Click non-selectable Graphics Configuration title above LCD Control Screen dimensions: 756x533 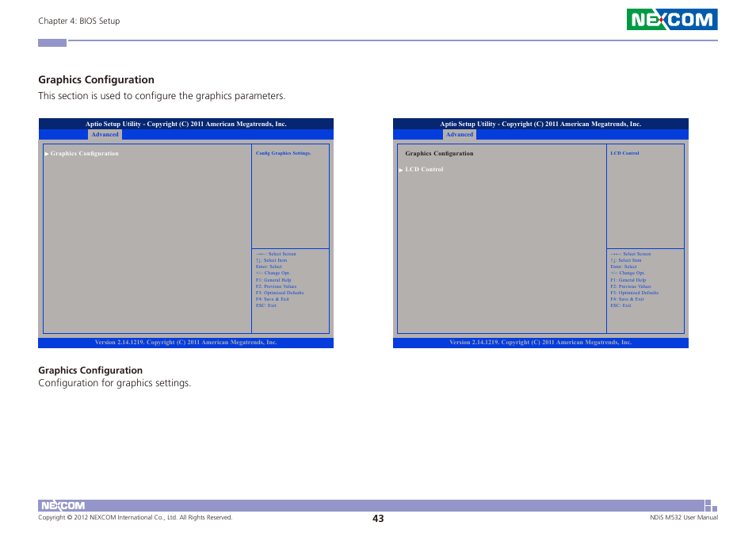click(x=439, y=153)
